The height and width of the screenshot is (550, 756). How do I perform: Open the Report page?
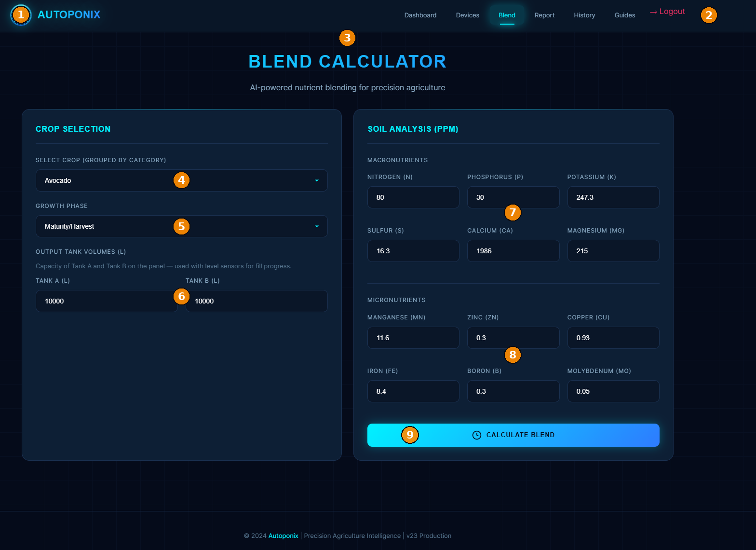click(544, 15)
